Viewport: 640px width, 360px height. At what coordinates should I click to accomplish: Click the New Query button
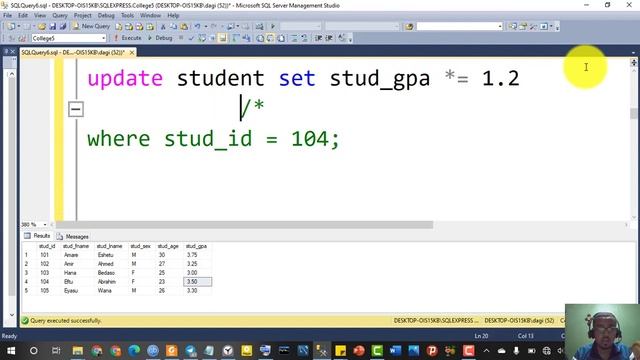pyautogui.click(x=91, y=26)
